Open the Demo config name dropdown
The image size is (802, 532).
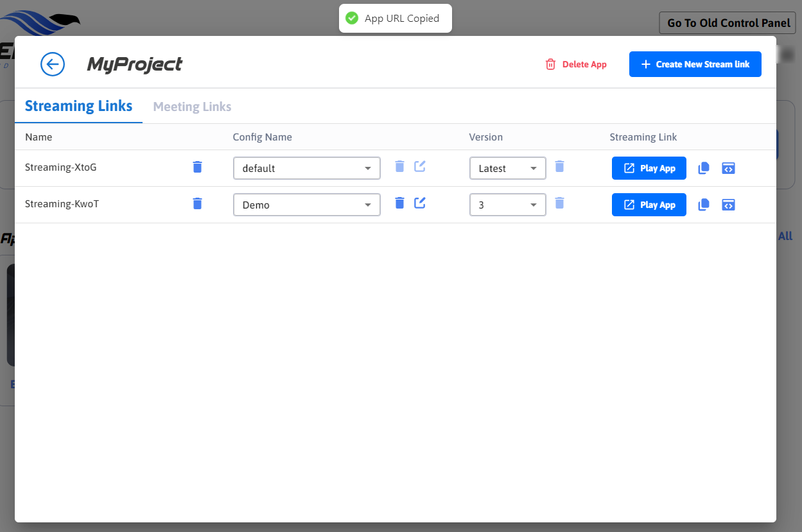tap(306, 205)
